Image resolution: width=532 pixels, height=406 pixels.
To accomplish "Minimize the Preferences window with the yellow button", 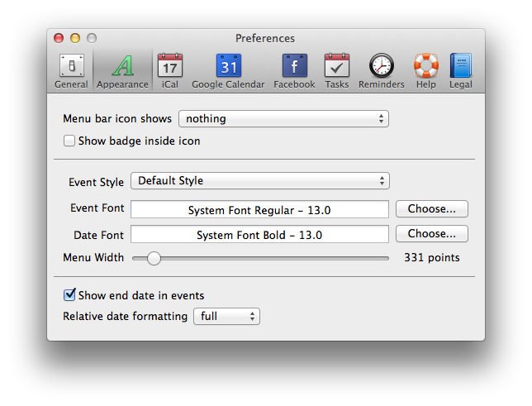I will 75,38.
